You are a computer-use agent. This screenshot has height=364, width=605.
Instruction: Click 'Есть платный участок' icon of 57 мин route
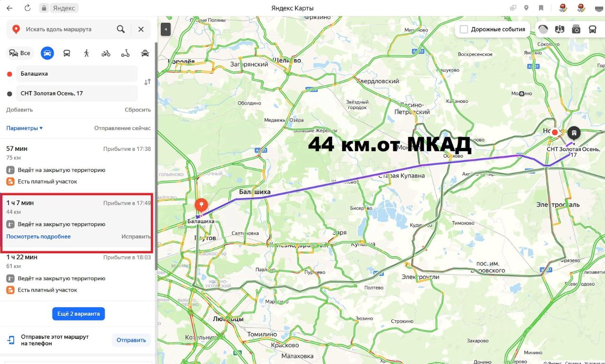point(10,182)
